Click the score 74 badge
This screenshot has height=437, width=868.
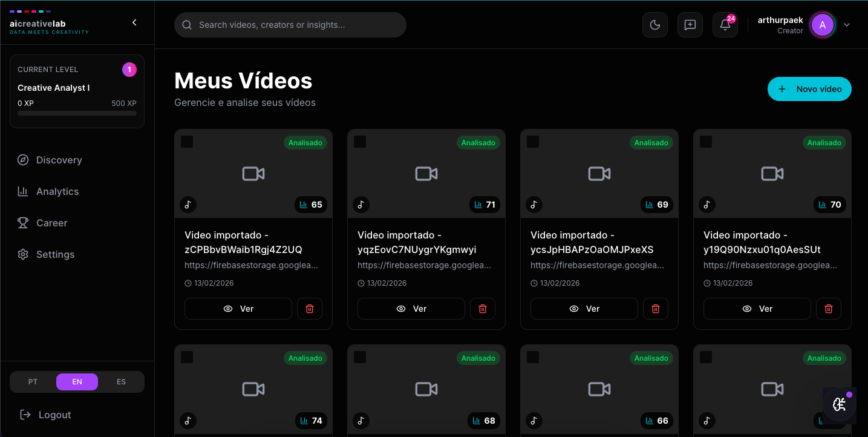[311, 420]
